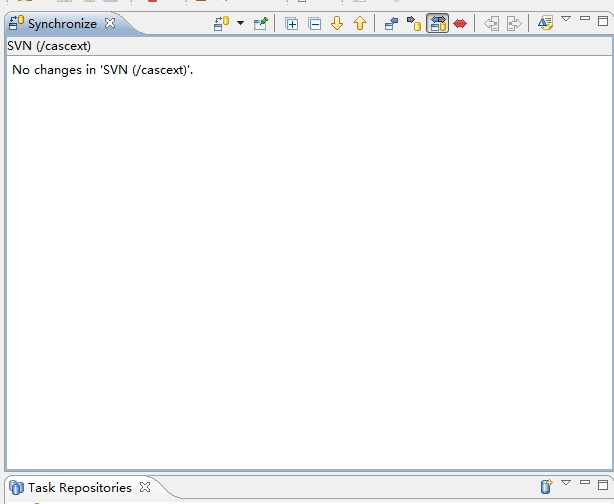Screen dimensions: 614x504
Task: Click the Update all incoming changes icon
Action: tap(491, 24)
